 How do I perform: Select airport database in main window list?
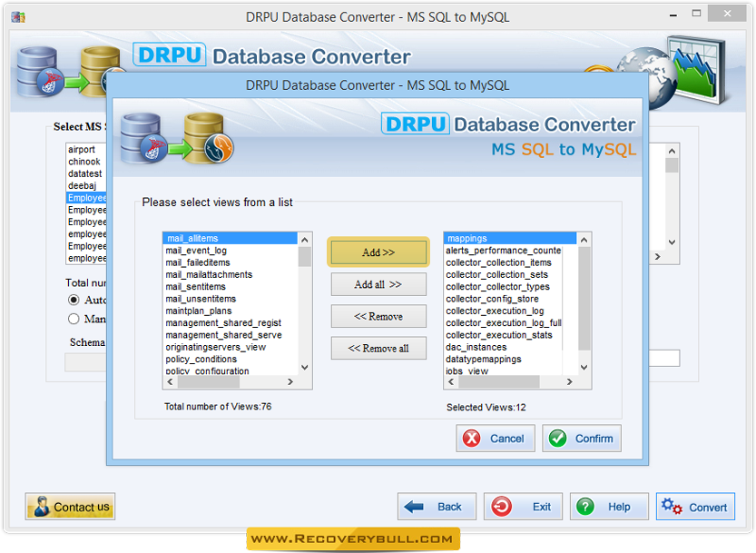(x=82, y=149)
